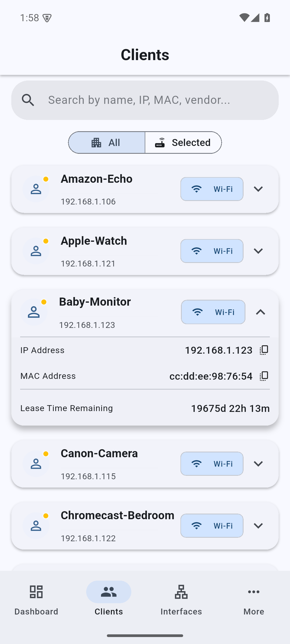The width and height of the screenshot is (290, 644).
Task: Copy the MAC address cc:dd:ee:98:76:54
Action: pyautogui.click(x=264, y=376)
